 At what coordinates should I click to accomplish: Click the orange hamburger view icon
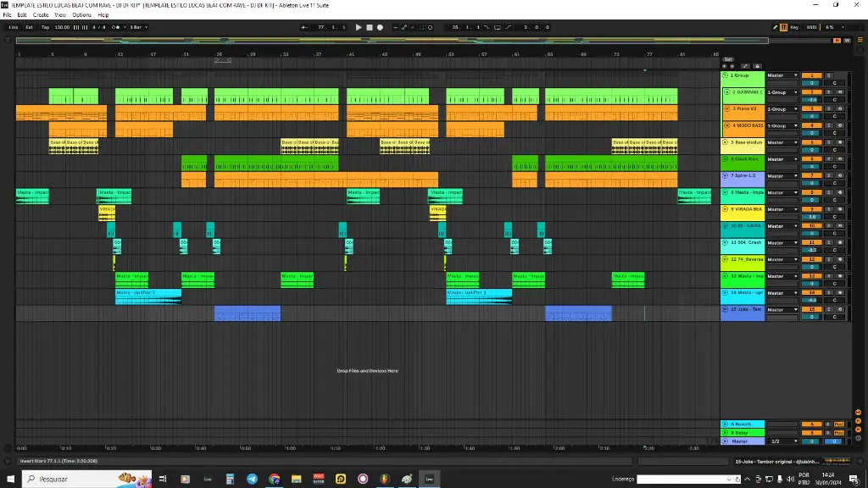click(860, 40)
